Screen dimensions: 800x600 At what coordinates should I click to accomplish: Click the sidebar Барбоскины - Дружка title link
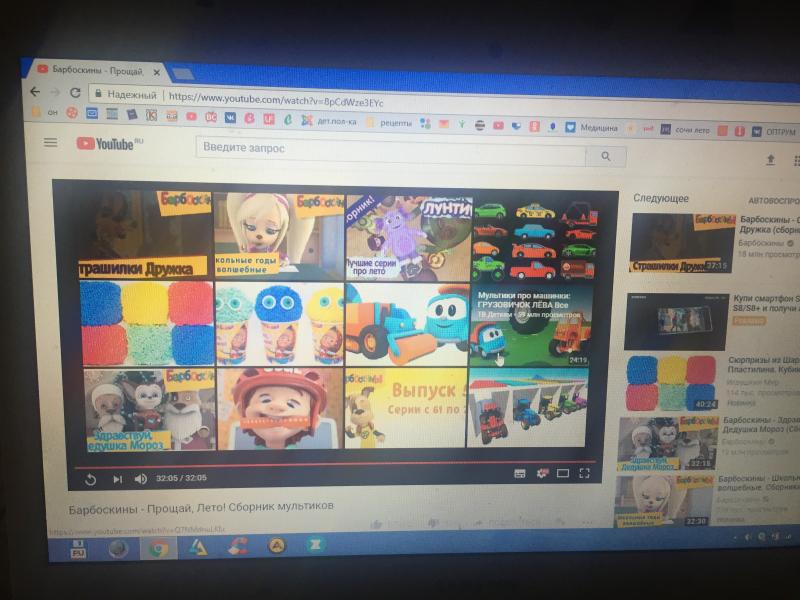coord(769,224)
